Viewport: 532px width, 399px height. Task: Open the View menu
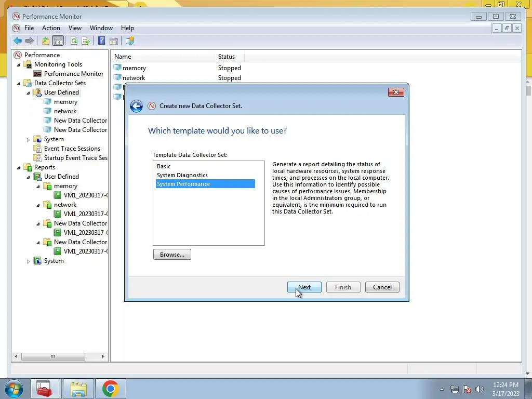pyautogui.click(x=75, y=28)
